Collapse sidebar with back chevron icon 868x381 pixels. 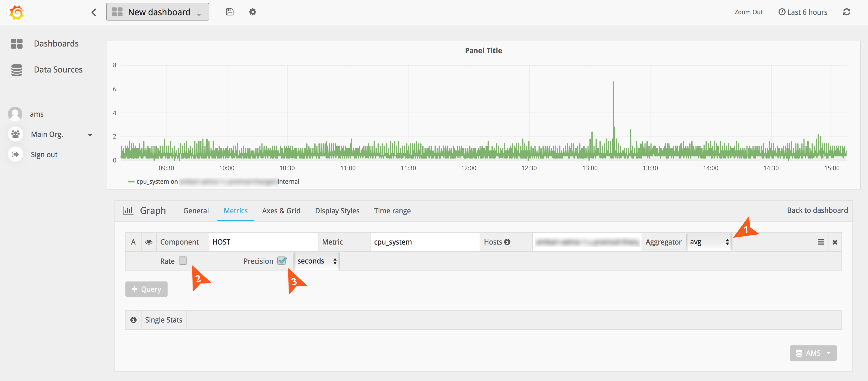pyautogui.click(x=94, y=12)
